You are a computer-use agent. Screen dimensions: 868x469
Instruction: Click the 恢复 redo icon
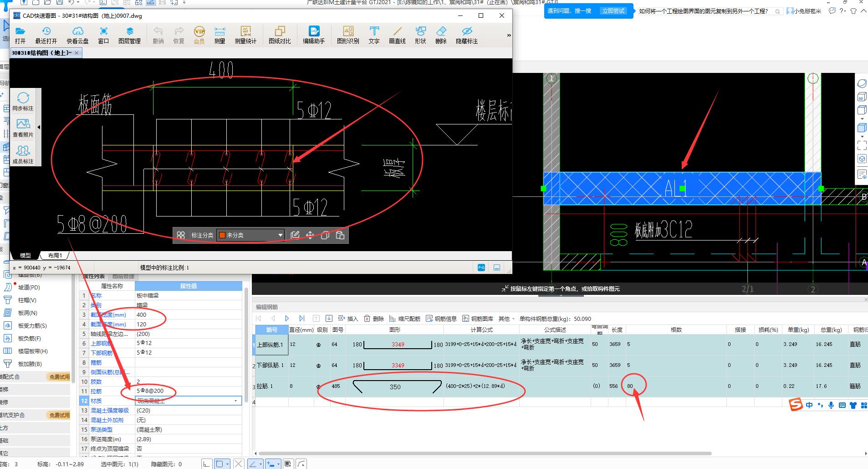click(x=179, y=35)
